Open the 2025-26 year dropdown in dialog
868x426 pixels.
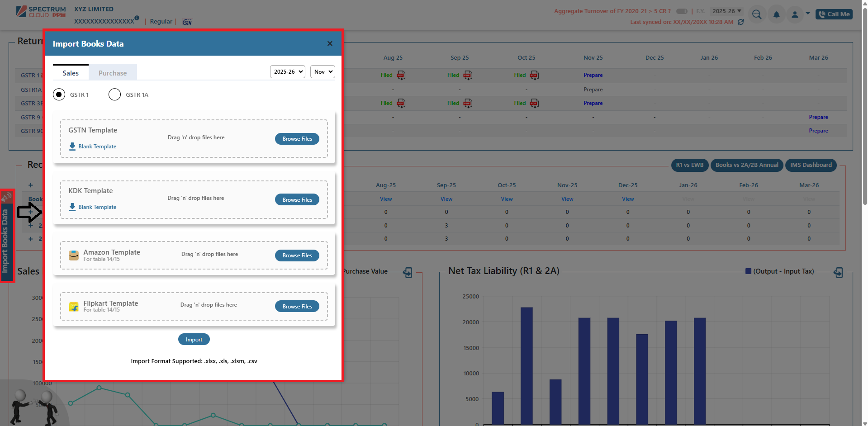click(288, 72)
